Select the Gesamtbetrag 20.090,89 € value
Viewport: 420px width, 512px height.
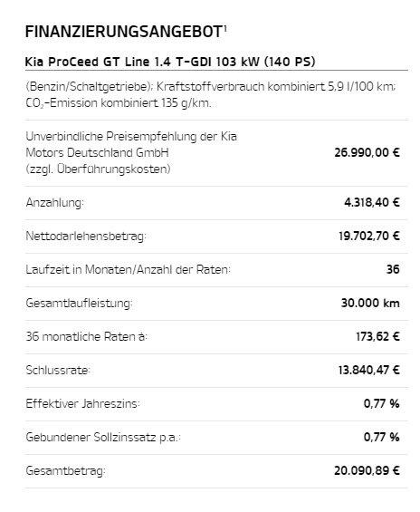[x=367, y=470]
